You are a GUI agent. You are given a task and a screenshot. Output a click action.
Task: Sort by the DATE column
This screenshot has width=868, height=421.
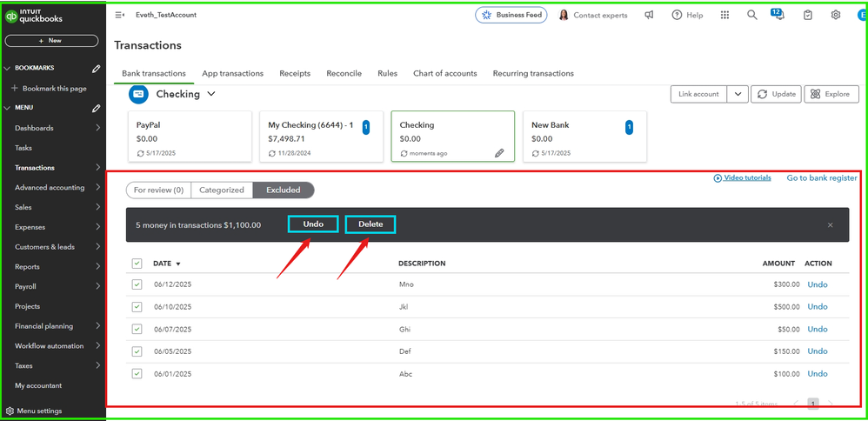(167, 264)
